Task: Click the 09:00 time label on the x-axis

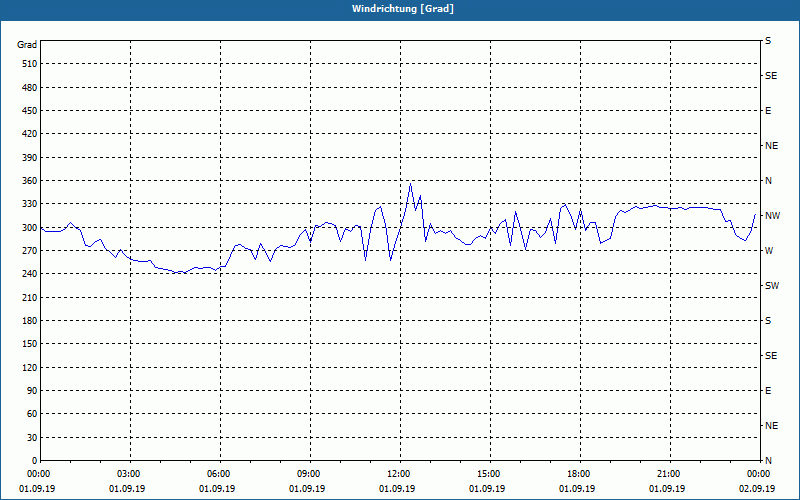Action: pos(309,474)
